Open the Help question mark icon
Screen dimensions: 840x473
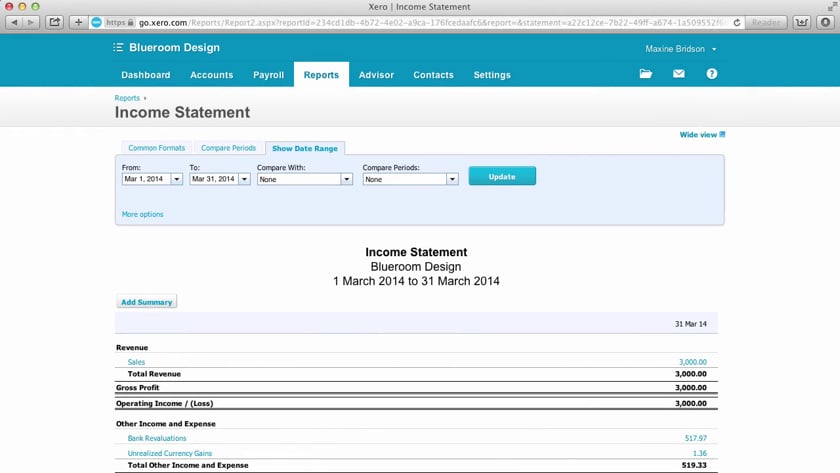[x=711, y=74]
